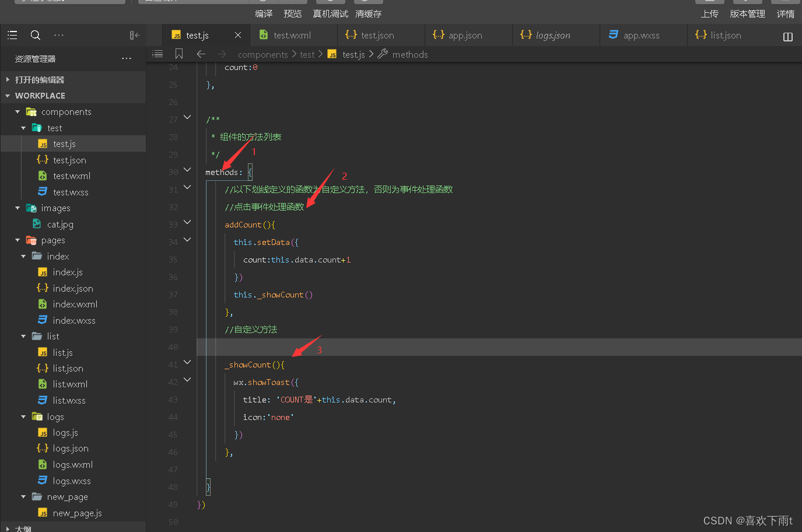Fold methods block at line 30
The image size is (802, 532).
(x=187, y=170)
